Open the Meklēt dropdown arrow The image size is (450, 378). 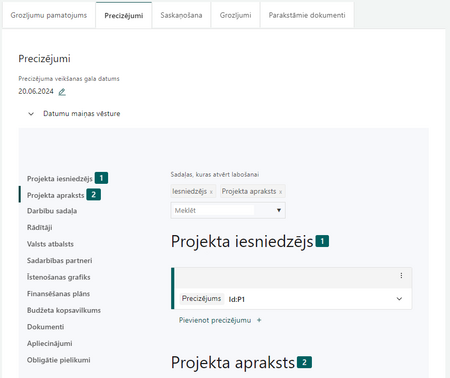(279, 210)
